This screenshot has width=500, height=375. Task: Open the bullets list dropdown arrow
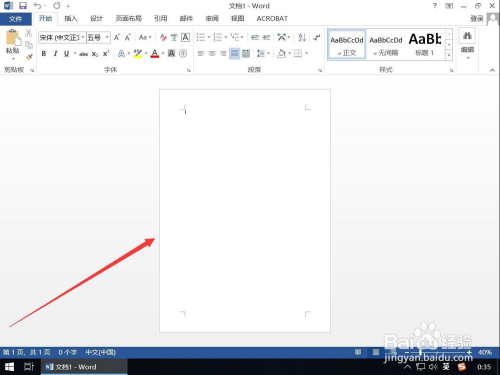point(209,37)
